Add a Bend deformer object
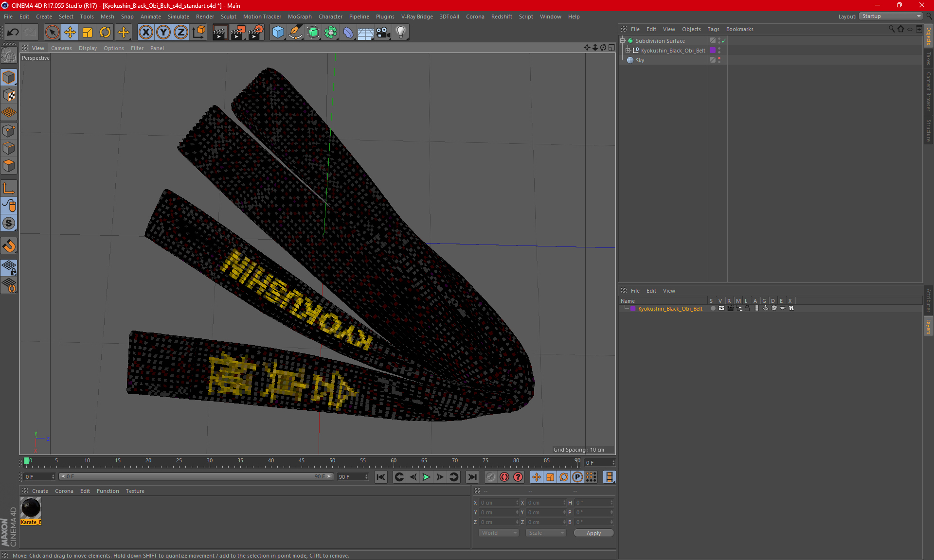This screenshot has height=560, width=934. tap(348, 33)
